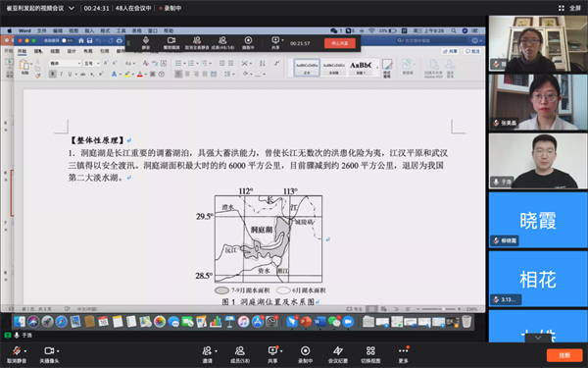Click Print icon in Word title bar
Screen dimensions: 588x368
pyautogui.click(x=120, y=40)
